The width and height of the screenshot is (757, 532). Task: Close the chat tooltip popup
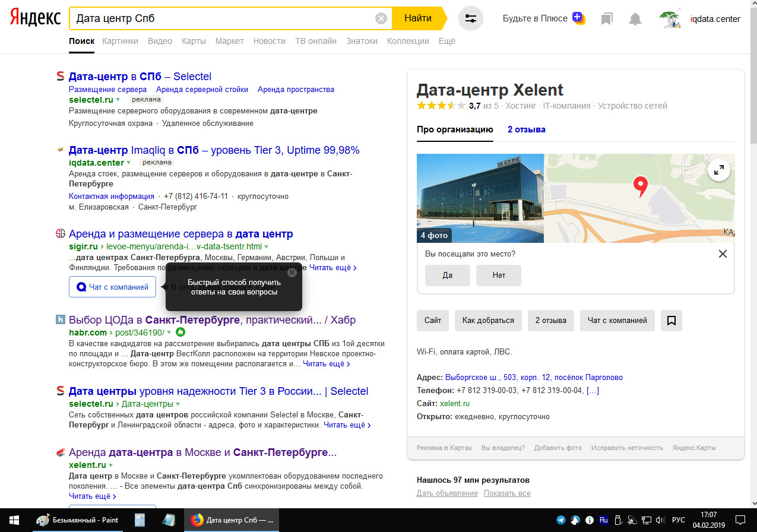pos(292,273)
